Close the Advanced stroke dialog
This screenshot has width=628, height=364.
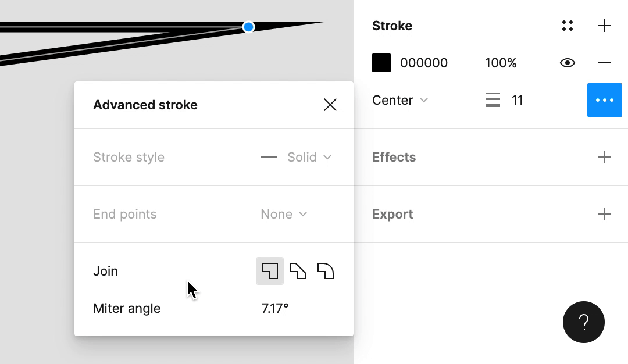coord(330,105)
